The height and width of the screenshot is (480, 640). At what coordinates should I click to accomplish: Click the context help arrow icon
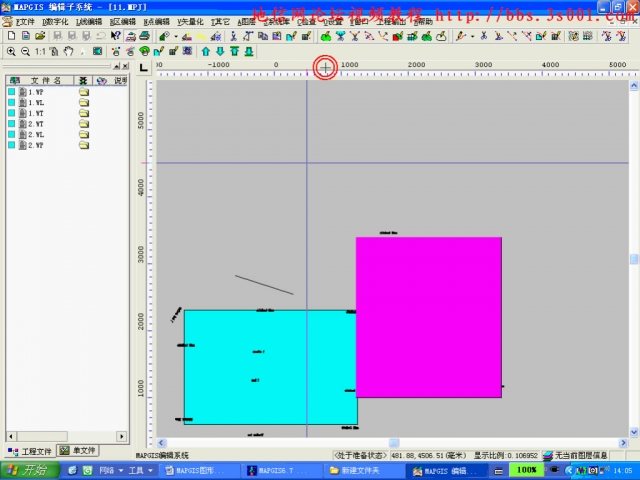116,36
